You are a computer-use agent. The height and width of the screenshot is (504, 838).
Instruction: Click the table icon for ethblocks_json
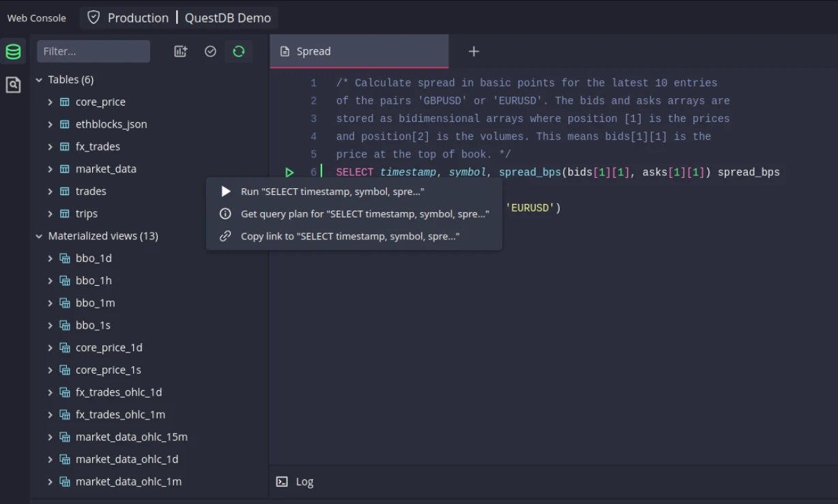(65, 124)
